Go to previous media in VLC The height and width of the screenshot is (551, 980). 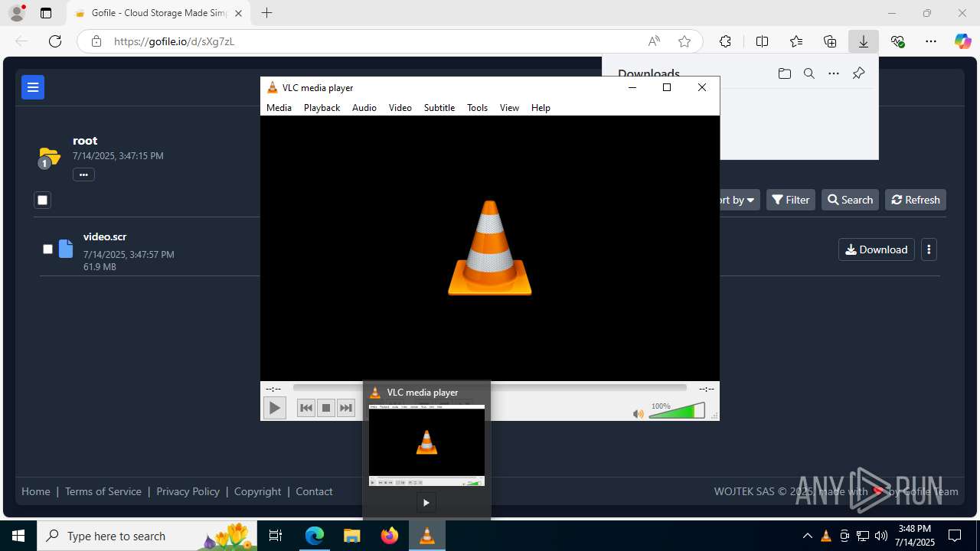[x=306, y=408]
